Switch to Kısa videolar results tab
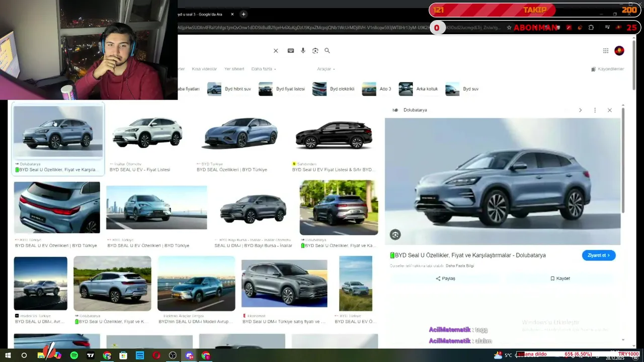The width and height of the screenshot is (644, 362). coord(204,69)
